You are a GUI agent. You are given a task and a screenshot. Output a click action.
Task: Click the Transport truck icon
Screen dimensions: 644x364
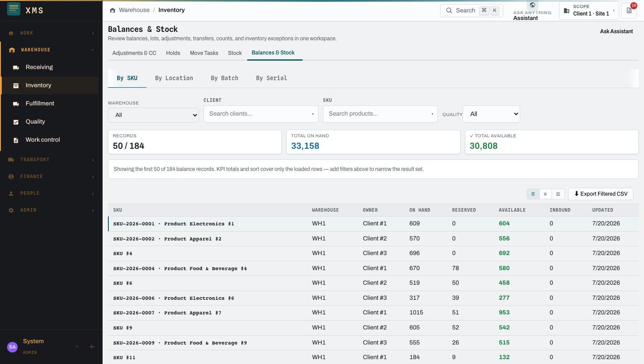pyautogui.click(x=11, y=159)
